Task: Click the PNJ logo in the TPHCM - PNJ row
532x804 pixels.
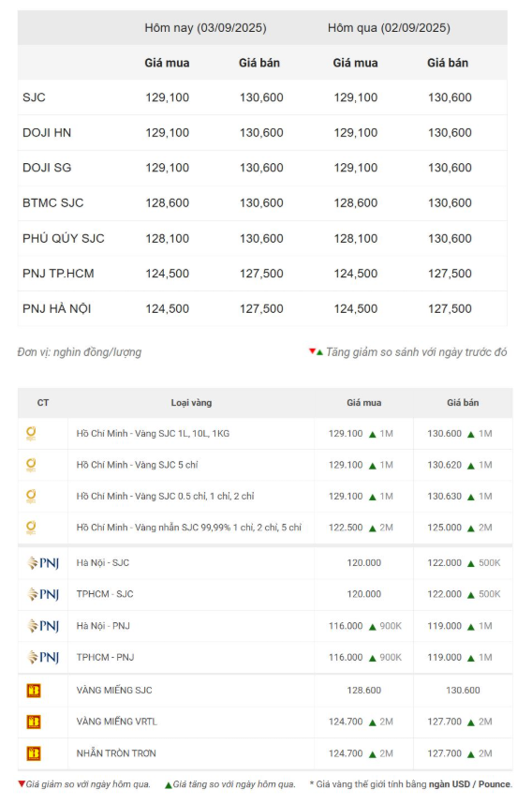Action: [43, 658]
